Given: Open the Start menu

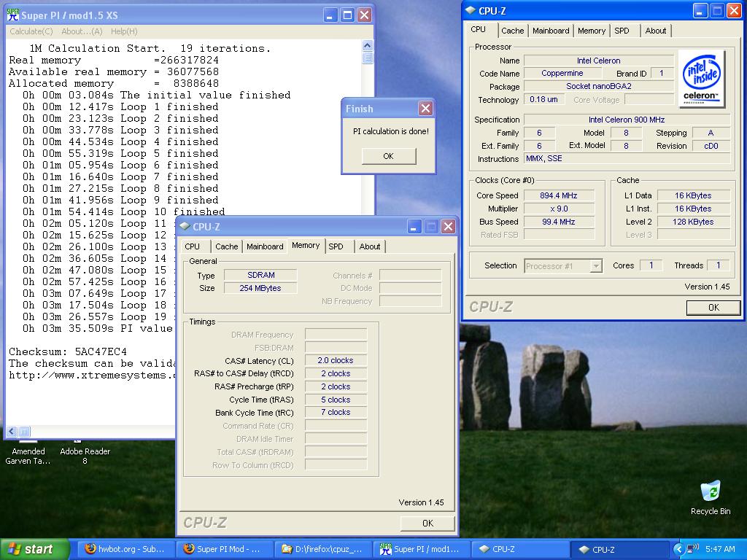Looking at the screenshot, I should pos(34,549).
